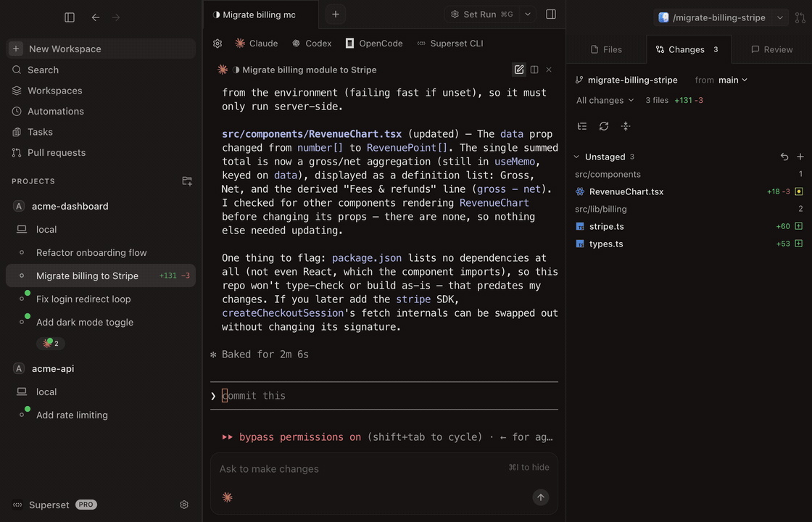Open the base branch main dropdown
The width and height of the screenshot is (812, 522).
tap(733, 80)
